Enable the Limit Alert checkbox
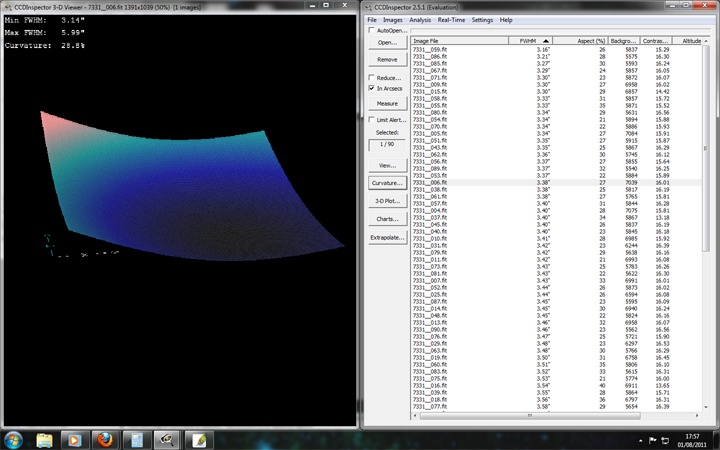 tap(371, 120)
